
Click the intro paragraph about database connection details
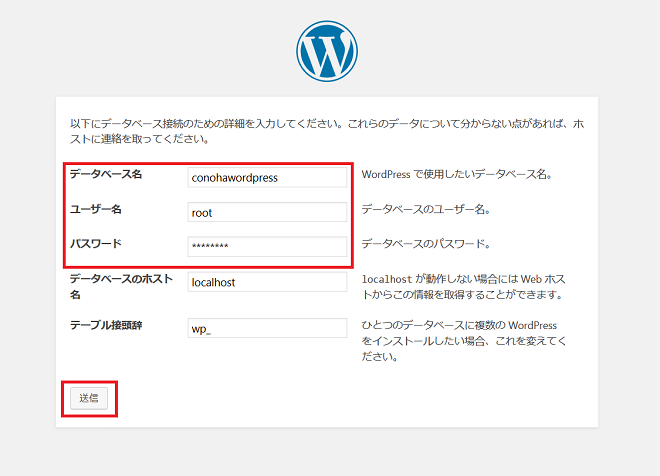(x=327, y=131)
